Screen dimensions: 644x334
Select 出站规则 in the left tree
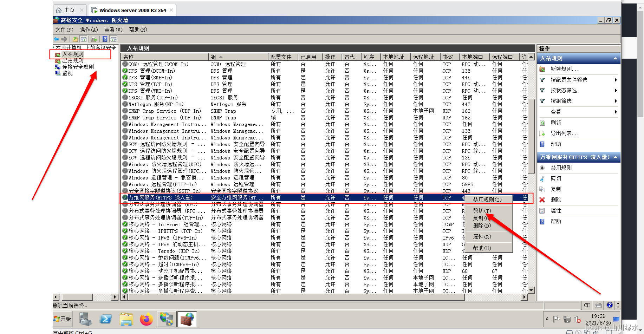(x=73, y=60)
